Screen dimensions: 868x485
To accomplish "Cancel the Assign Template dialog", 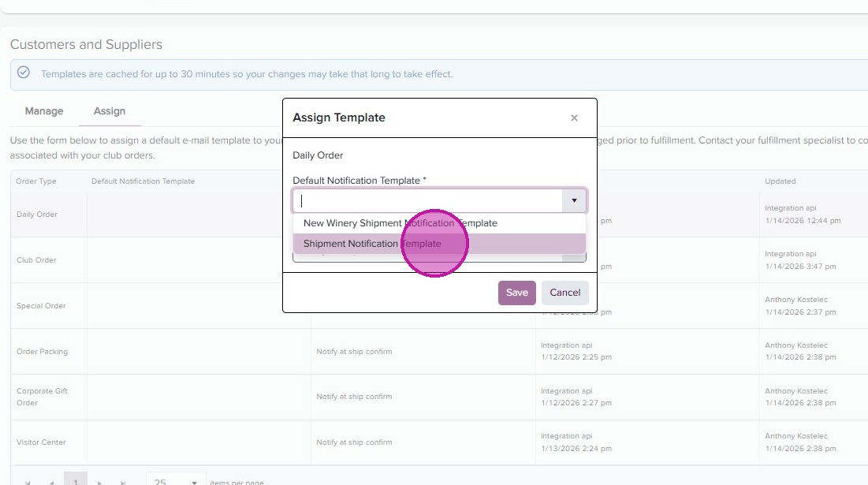I will point(565,293).
